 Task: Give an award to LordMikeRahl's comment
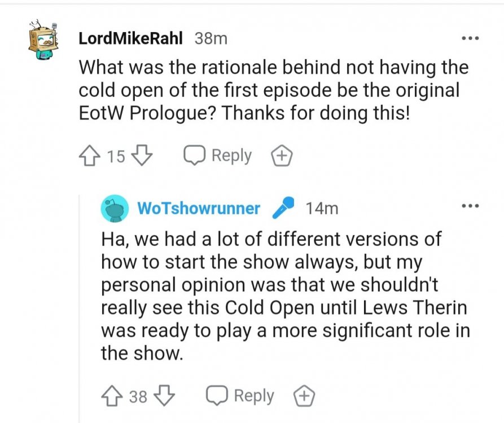283,156
